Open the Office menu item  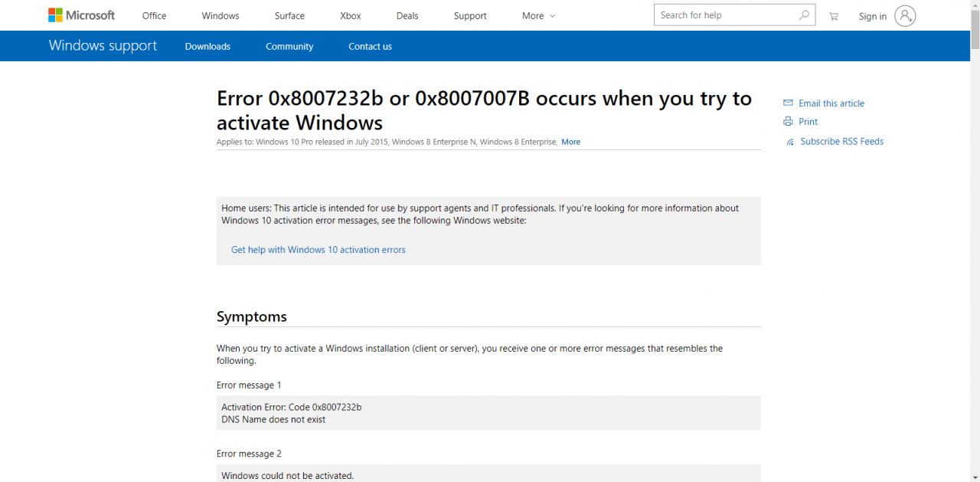click(x=154, y=15)
